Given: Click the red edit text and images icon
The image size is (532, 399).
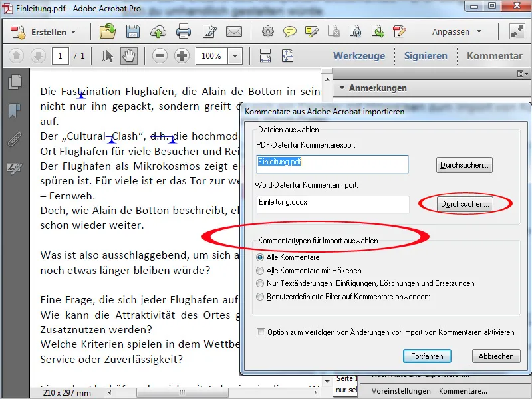Looking at the screenshot, I should 400,31.
